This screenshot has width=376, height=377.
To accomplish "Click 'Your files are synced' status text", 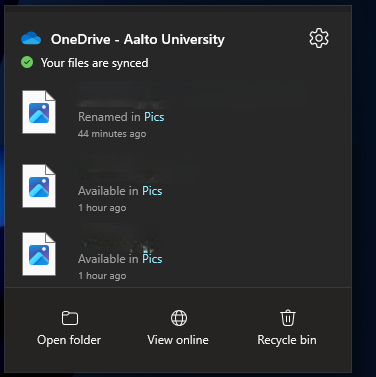I will (95, 63).
